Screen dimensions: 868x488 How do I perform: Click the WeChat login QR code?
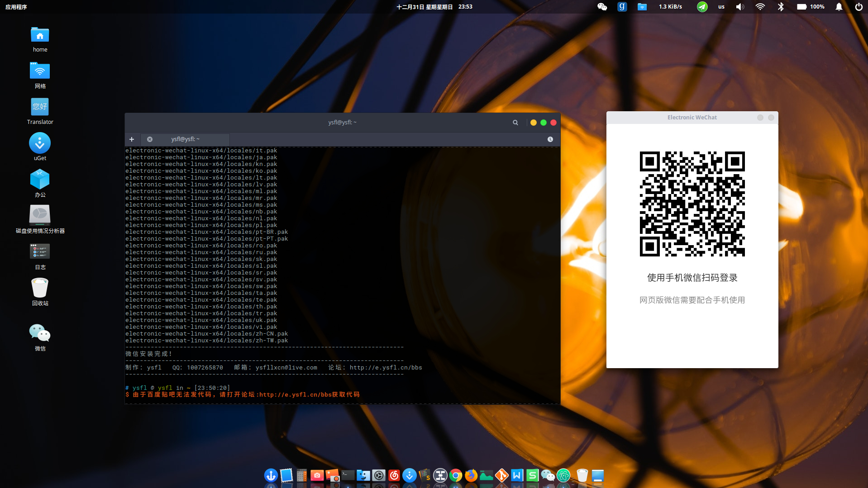pos(692,204)
